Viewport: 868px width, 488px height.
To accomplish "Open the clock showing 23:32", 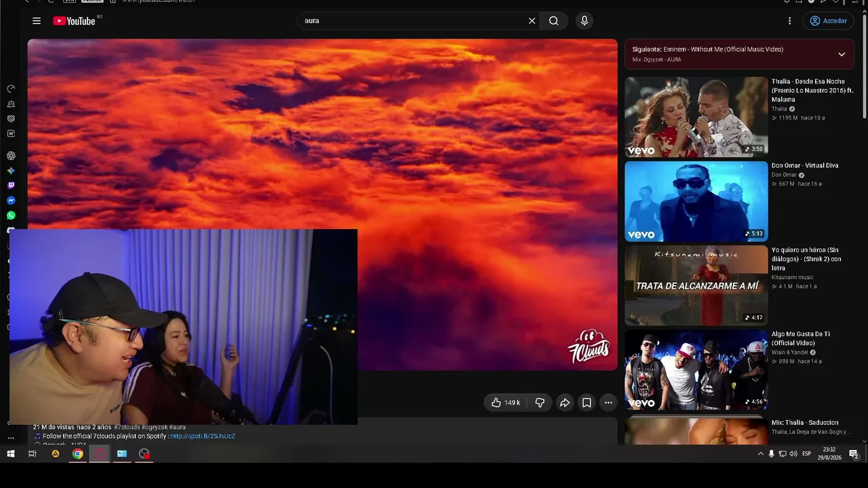I will pos(829,453).
